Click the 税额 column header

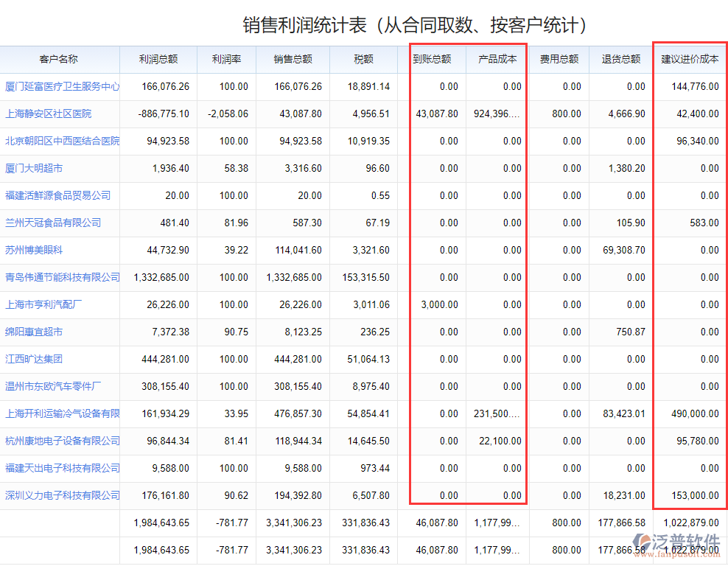coord(363,60)
